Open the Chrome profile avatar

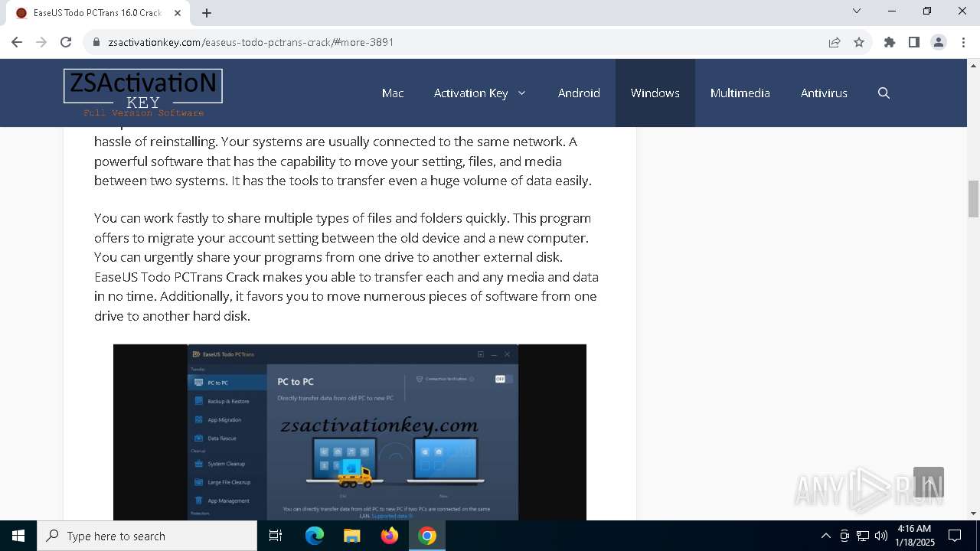(939, 42)
